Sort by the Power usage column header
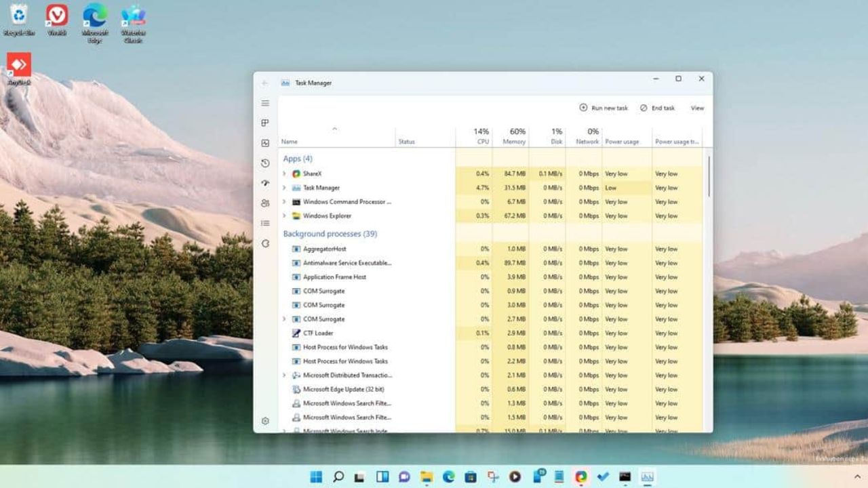The width and height of the screenshot is (868, 488). 627,136
